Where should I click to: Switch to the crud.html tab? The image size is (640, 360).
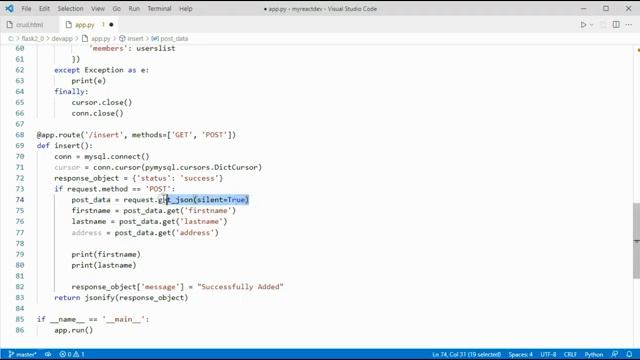pyautogui.click(x=29, y=25)
